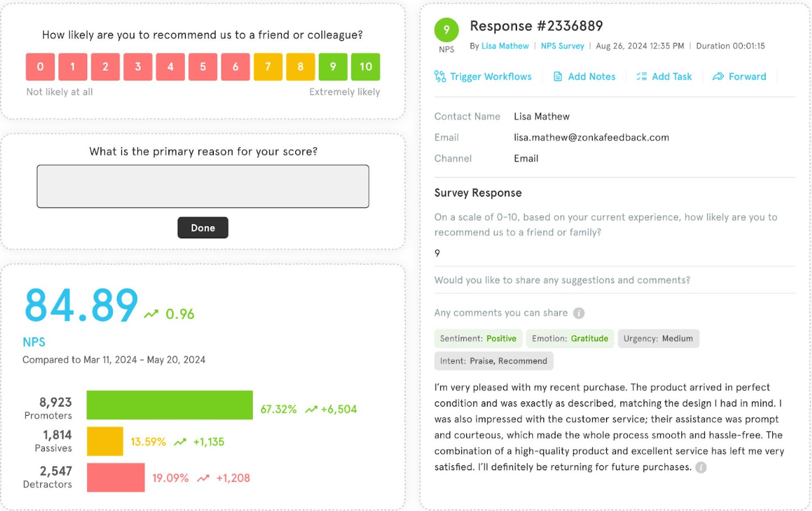
Task: Click the Sentiment: Positive tag
Action: 479,339
